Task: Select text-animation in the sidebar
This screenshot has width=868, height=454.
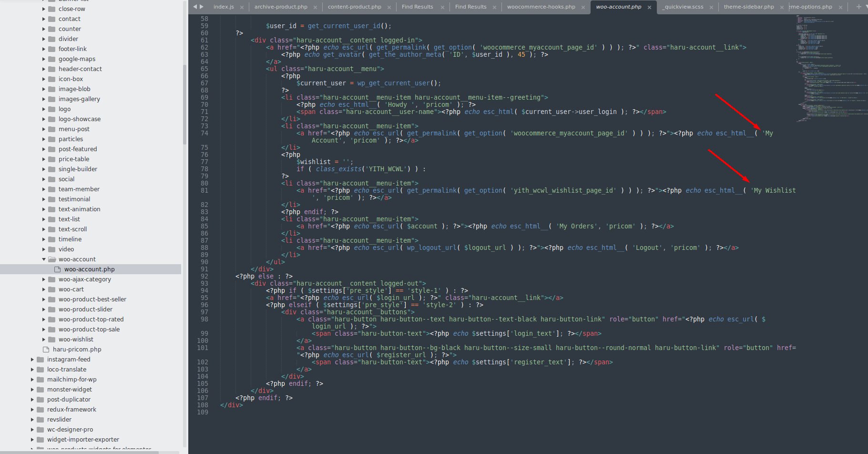Action: coord(80,209)
